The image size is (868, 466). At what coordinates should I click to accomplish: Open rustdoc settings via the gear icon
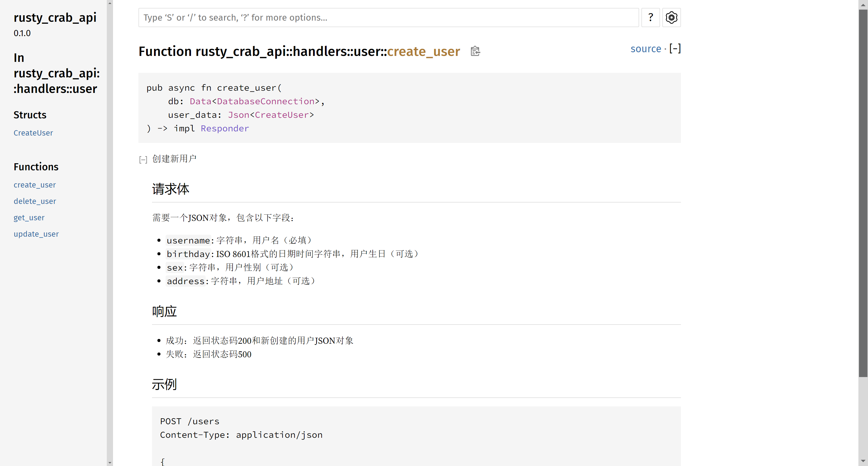[671, 18]
